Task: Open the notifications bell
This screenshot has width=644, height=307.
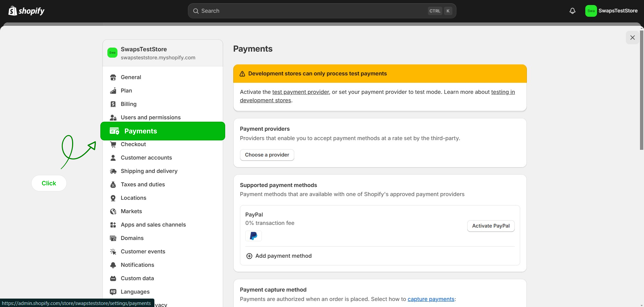Action: tap(573, 11)
